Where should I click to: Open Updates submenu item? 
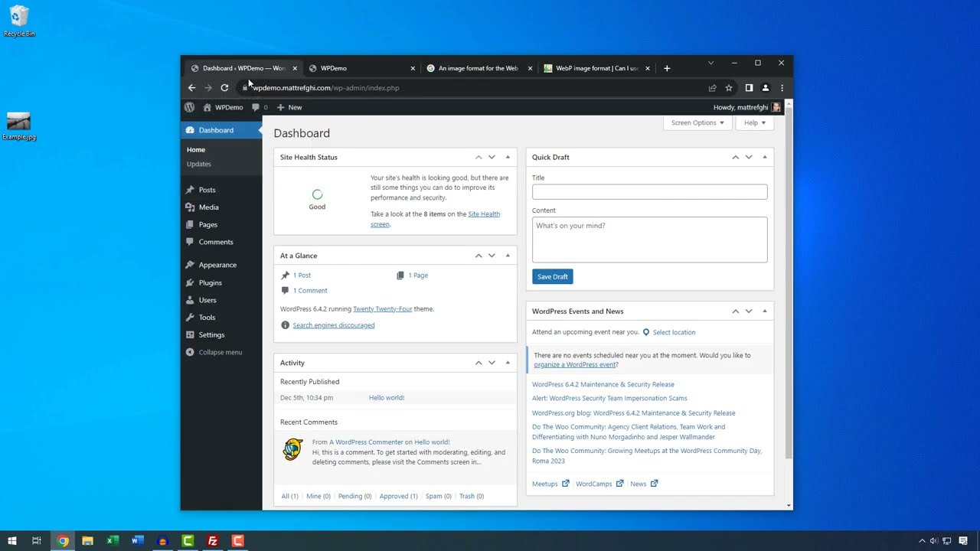(x=199, y=164)
